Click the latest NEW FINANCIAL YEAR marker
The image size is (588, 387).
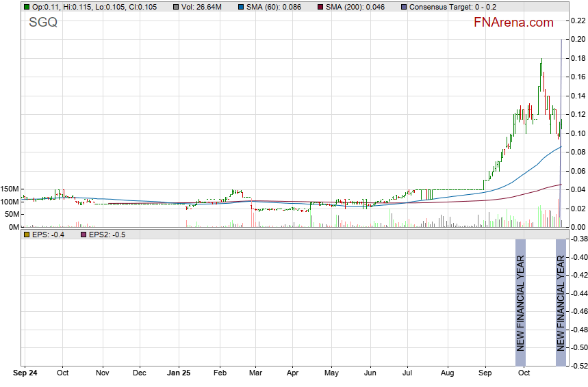[x=561, y=303]
